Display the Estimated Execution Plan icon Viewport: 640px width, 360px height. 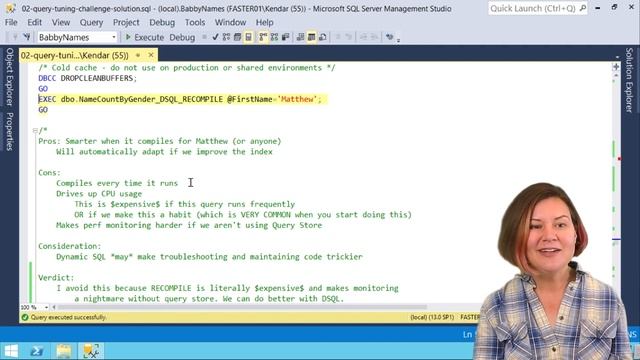coord(227,37)
